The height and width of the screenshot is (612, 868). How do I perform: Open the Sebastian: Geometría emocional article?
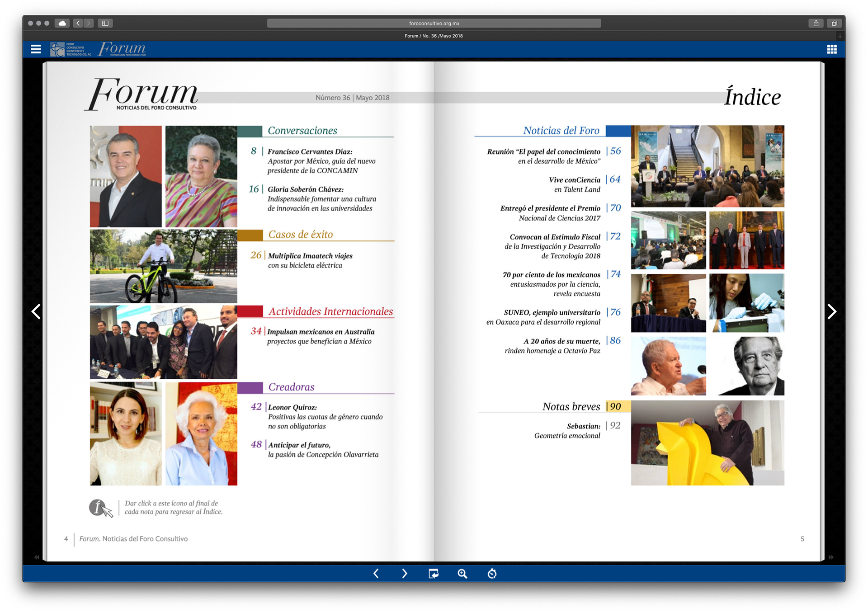(583, 426)
